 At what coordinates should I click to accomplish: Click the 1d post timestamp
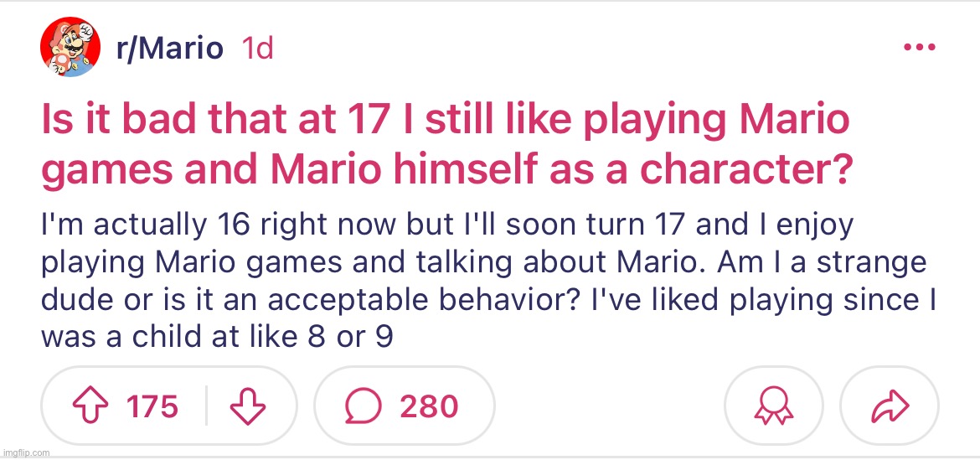pos(257,48)
